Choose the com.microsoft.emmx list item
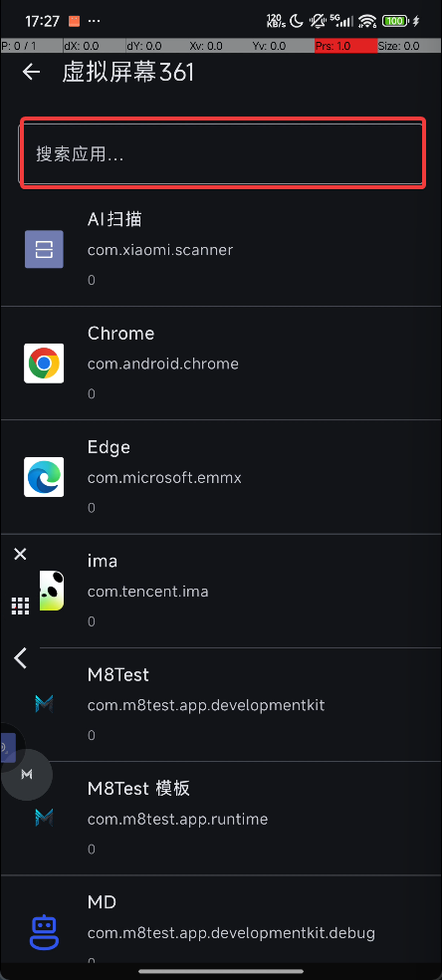 tap(221, 477)
